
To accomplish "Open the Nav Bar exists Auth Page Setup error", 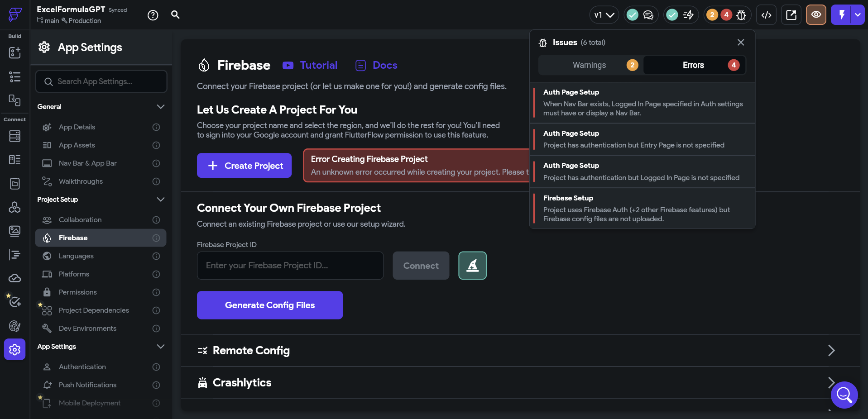I will pos(643,103).
